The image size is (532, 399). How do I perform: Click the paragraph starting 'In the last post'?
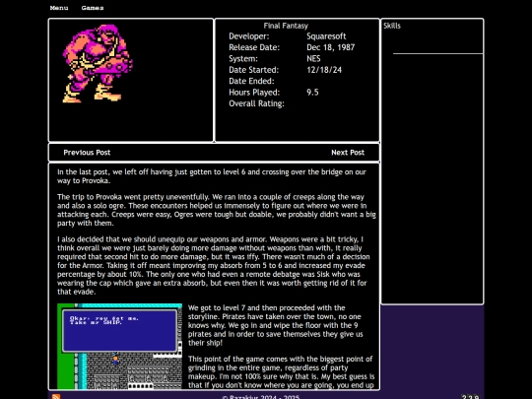coord(212,176)
